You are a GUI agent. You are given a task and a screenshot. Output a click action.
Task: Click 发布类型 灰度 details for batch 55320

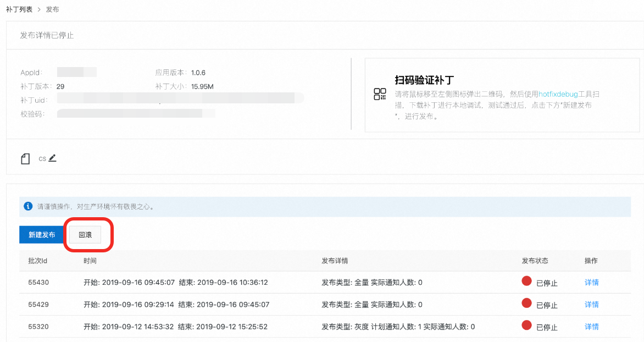(398, 327)
